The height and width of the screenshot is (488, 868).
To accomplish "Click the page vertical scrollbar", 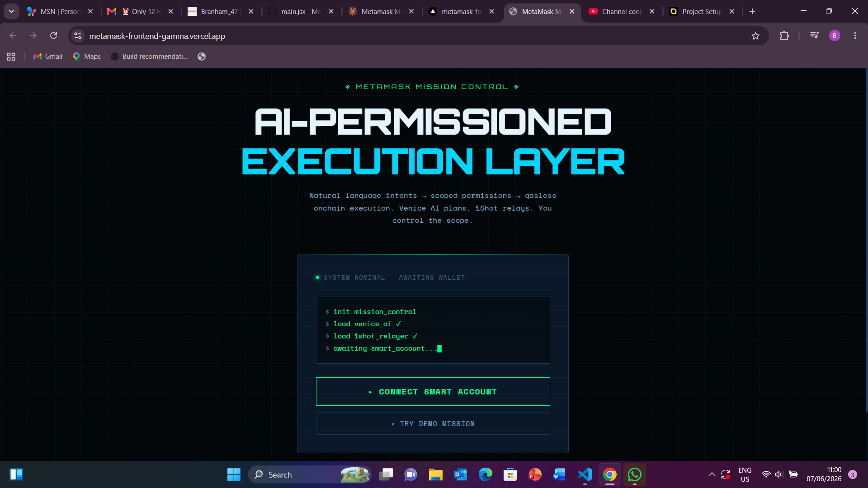I will click(x=866, y=239).
